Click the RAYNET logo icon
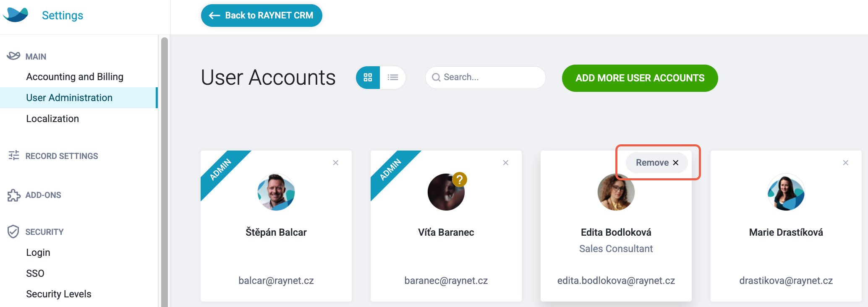Viewport: 868px width, 307px height. 16,15
